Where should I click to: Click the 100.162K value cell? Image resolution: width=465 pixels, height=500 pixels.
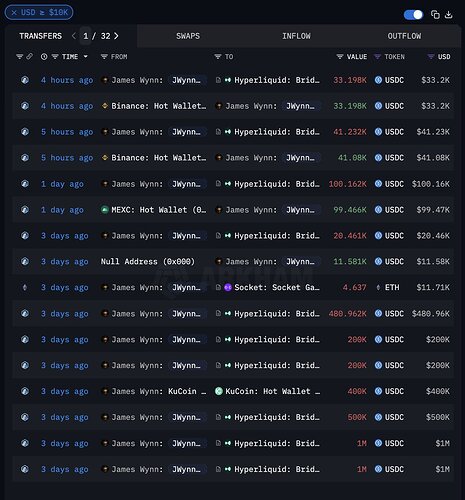(347, 184)
